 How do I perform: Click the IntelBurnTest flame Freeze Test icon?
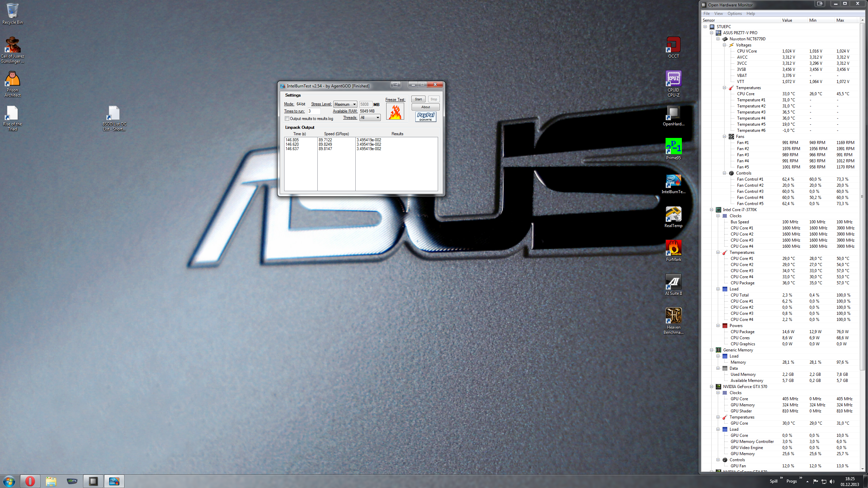[x=395, y=111]
